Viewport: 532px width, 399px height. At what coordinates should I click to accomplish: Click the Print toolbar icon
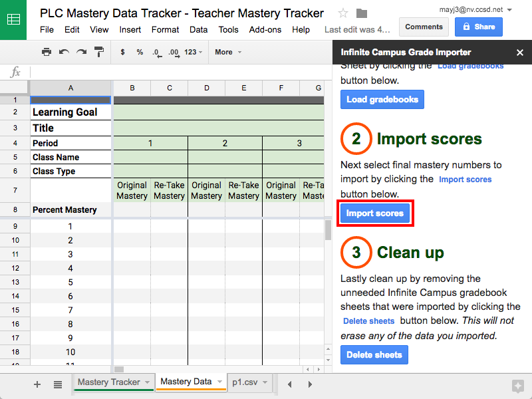click(47, 52)
